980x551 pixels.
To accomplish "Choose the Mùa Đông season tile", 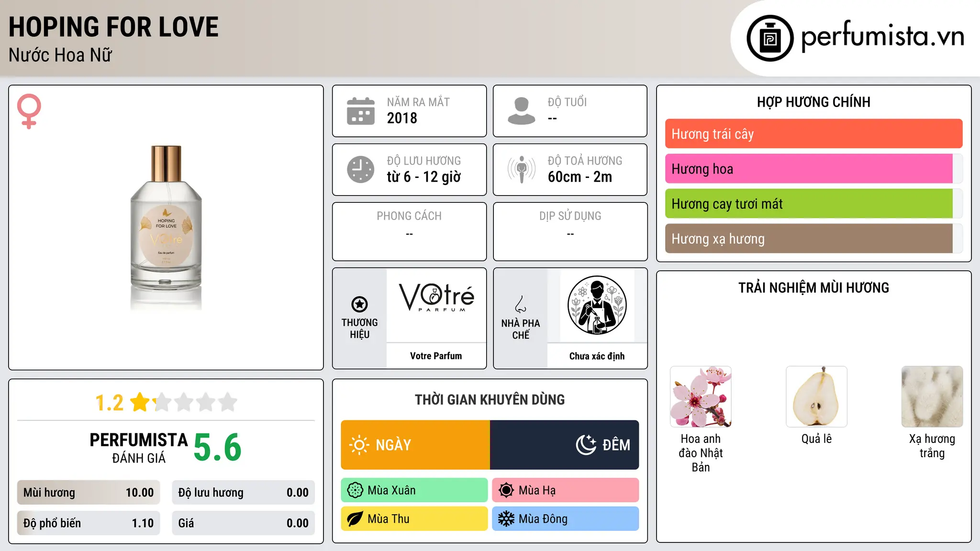I will pos(566,519).
